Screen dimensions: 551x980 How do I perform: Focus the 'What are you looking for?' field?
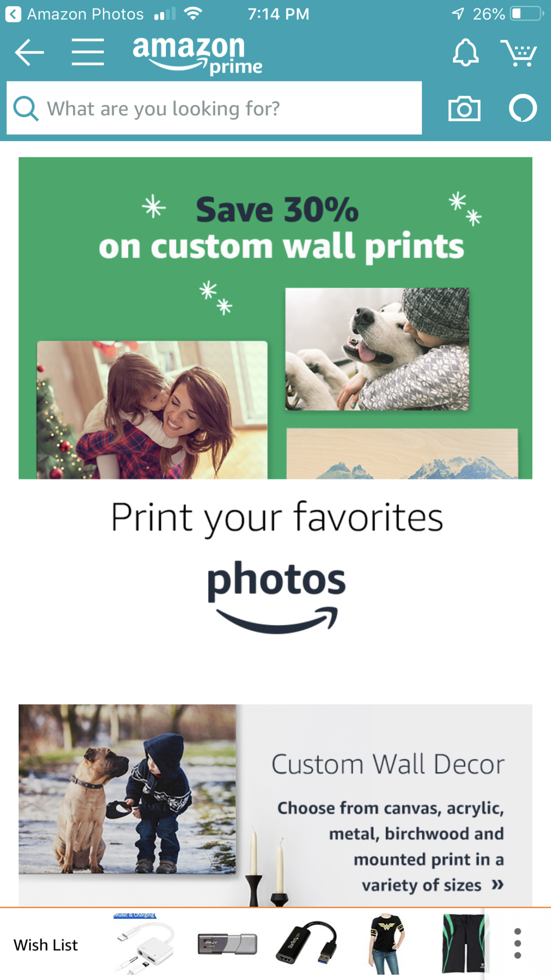pos(214,108)
